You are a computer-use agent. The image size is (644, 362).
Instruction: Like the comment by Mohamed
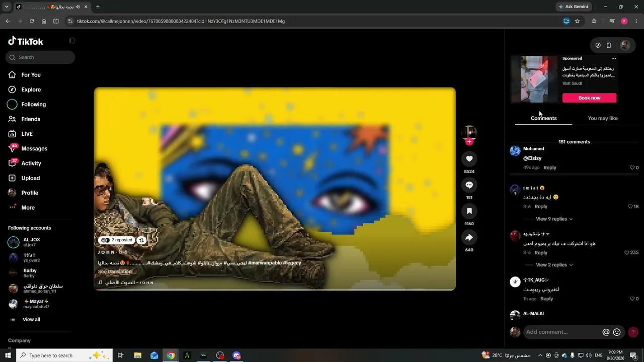click(x=632, y=167)
